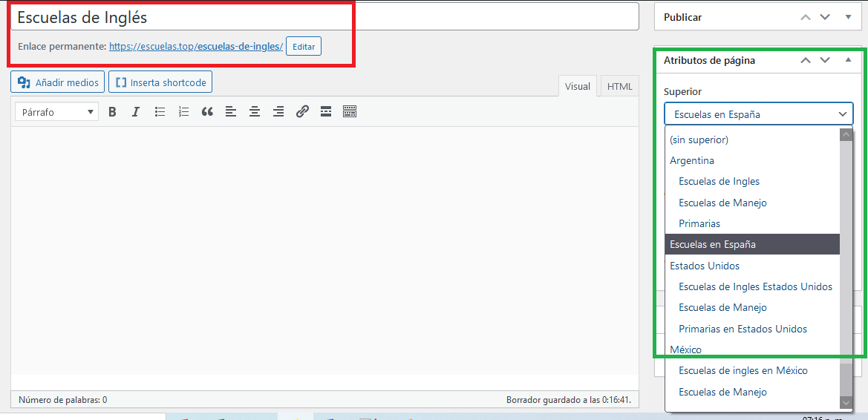Click the Escuelas de Inglés title field
The width and height of the screenshot is (868, 420).
pos(324,17)
